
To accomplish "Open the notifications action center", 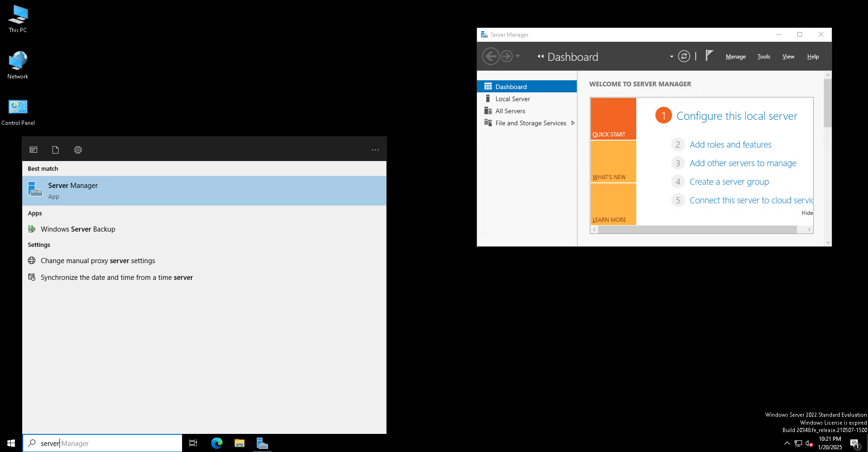I will (855, 444).
